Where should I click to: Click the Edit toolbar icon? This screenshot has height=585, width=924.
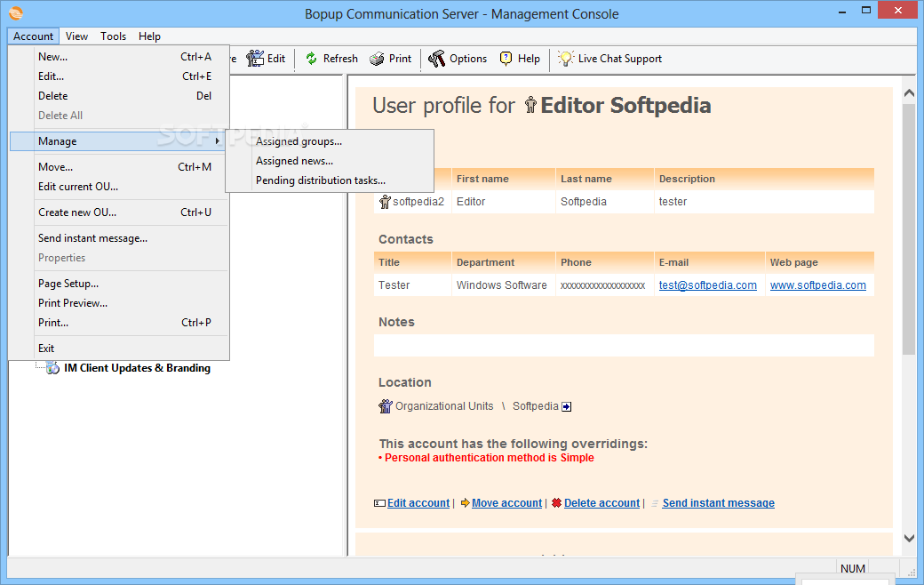(255, 59)
